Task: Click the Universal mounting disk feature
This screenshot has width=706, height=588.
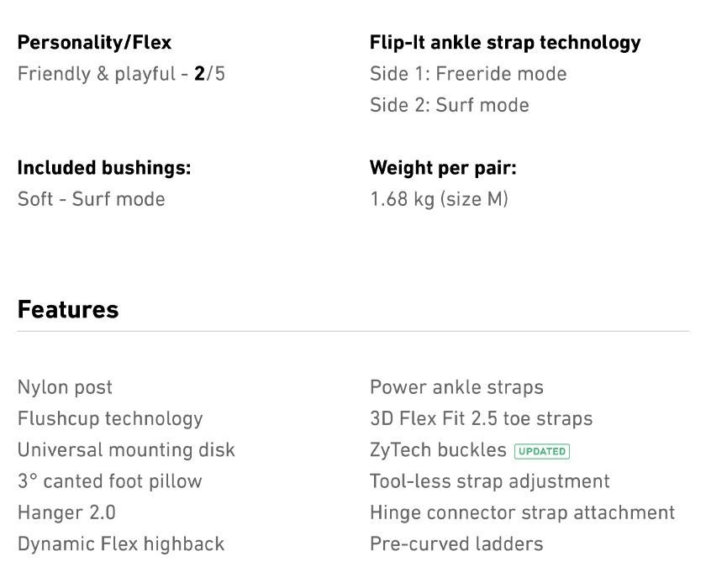Action: (126, 449)
